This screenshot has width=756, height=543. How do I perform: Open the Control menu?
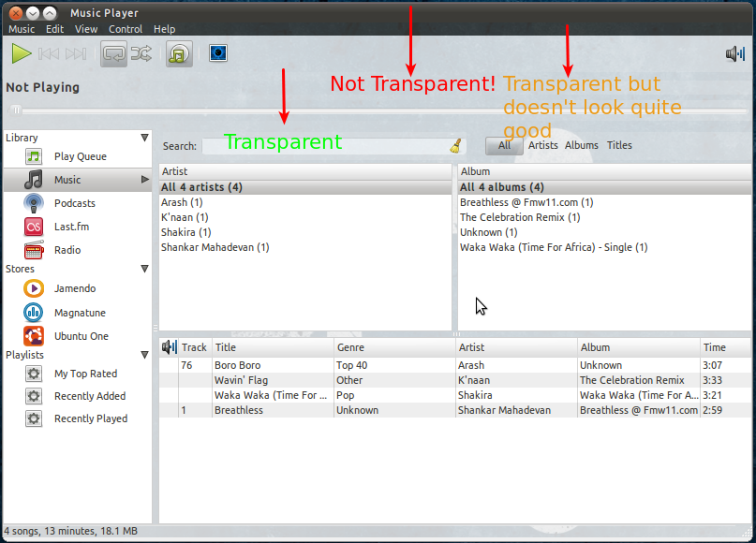pyautogui.click(x=126, y=29)
